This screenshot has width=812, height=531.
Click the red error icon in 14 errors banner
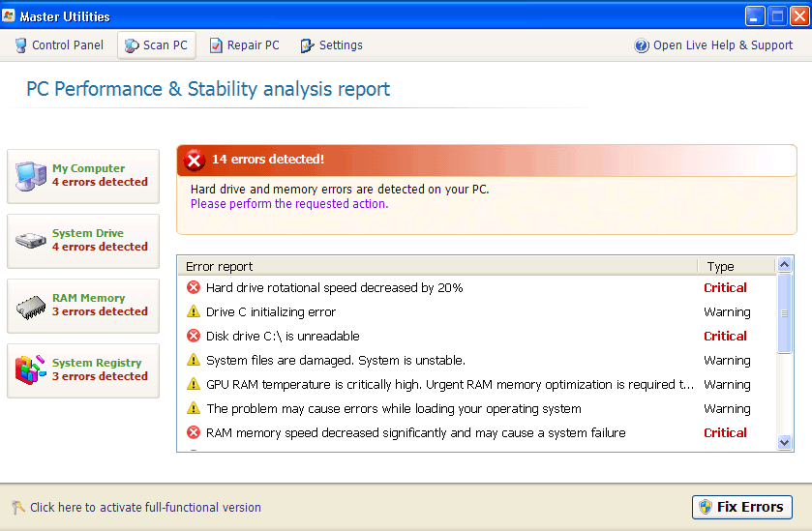(195, 160)
